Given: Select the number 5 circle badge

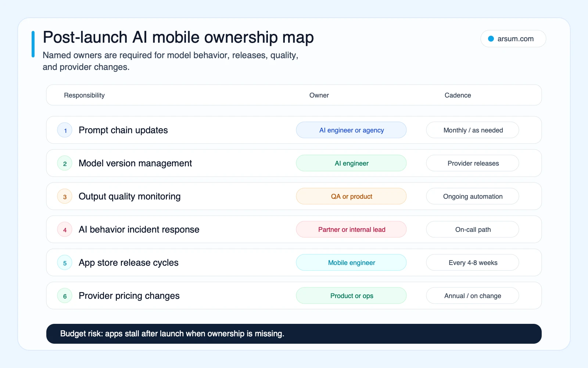Looking at the screenshot, I should click(x=65, y=263).
